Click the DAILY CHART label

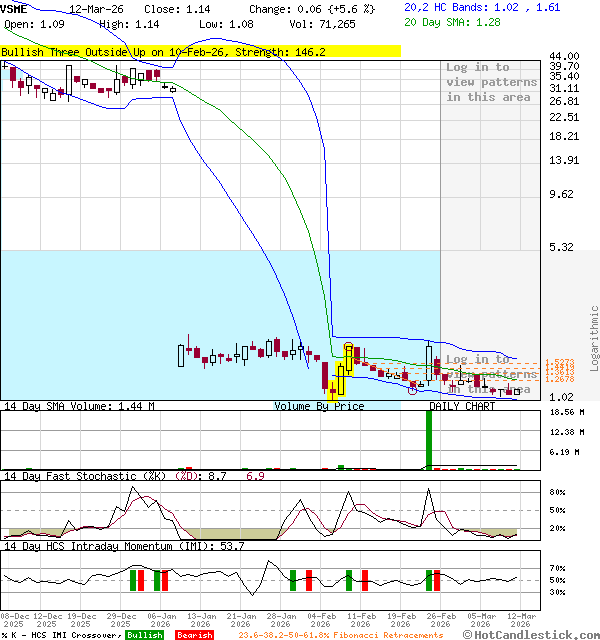tap(461, 406)
